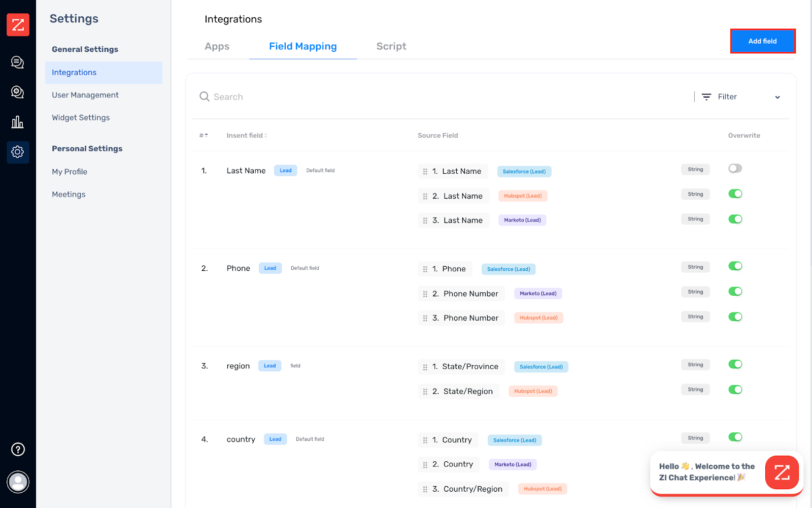Viewport: 812px width, 508px height.
Task: Open User Management in General Settings
Action: pyautogui.click(x=85, y=95)
